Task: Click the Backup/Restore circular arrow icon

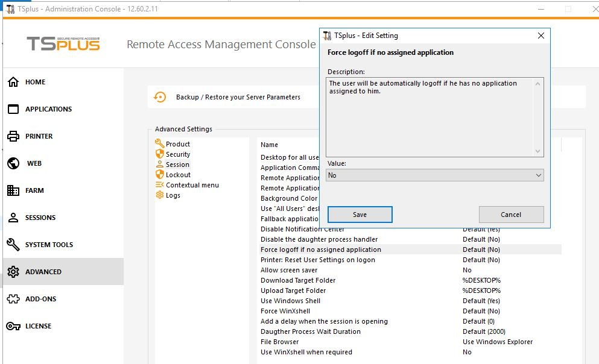Action: tap(160, 97)
